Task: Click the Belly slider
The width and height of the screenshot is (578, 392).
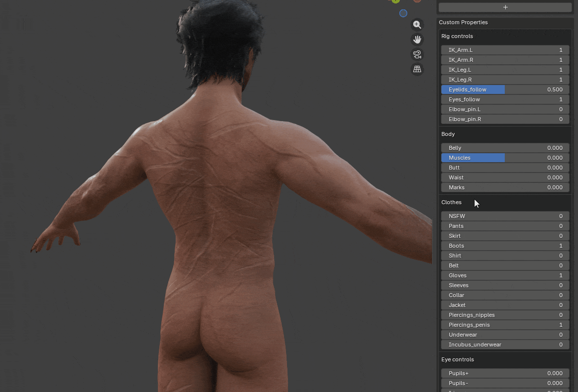Action: (505, 148)
